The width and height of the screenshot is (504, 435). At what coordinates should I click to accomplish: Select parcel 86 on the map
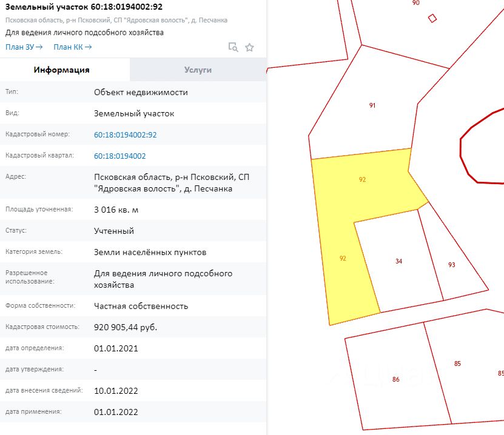coord(395,379)
